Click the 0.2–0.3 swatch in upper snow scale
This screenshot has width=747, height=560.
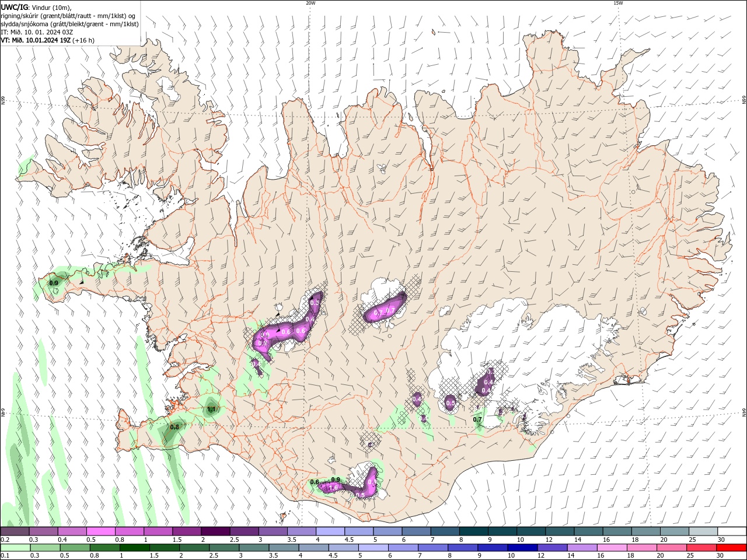[x=15, y=531]
